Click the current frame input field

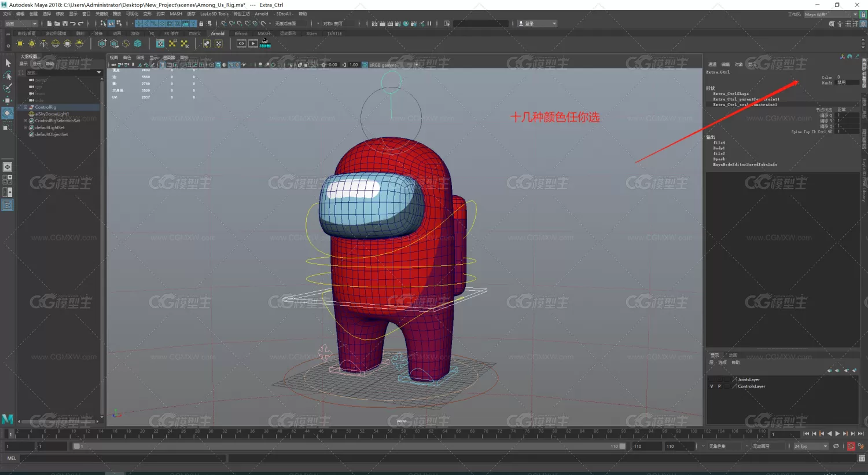785,434
